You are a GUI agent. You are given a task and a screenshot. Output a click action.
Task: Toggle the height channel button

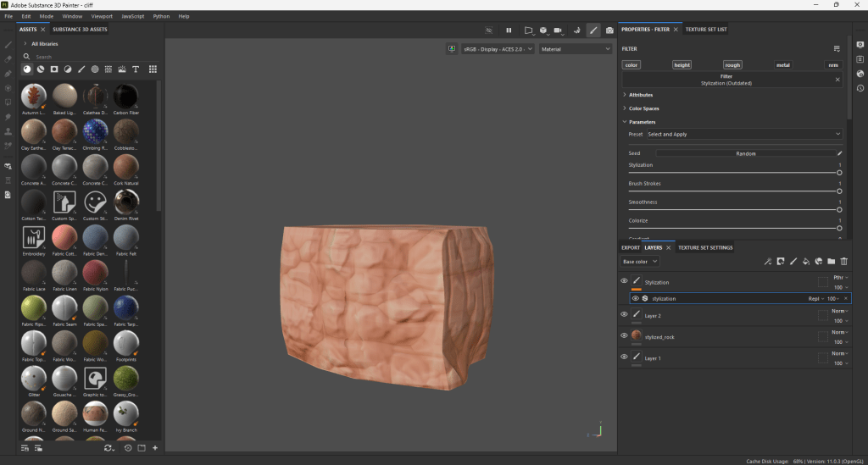click(x=682, y=64)
